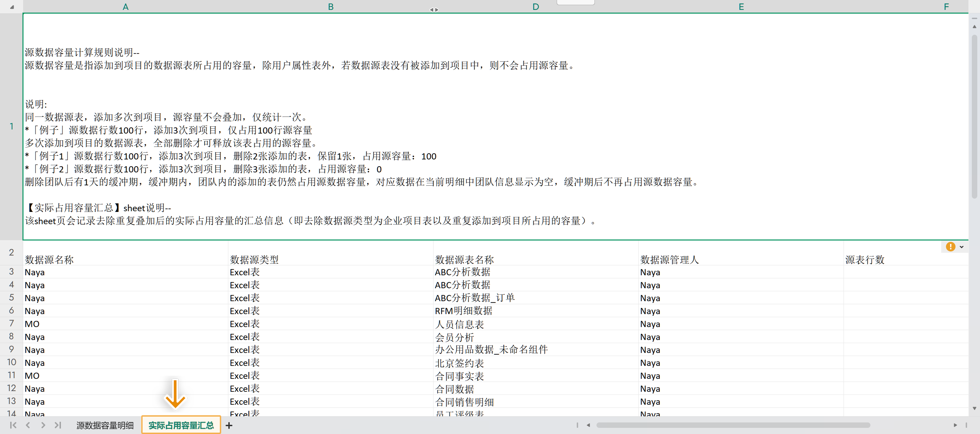The width and height of the screenshot is (980, 434).
Task: Click horizontal scrollbar right arrow
Action: coord(955,425)
